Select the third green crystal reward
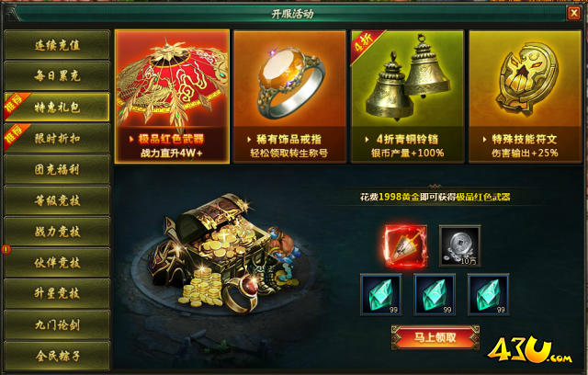 [488, 295]
